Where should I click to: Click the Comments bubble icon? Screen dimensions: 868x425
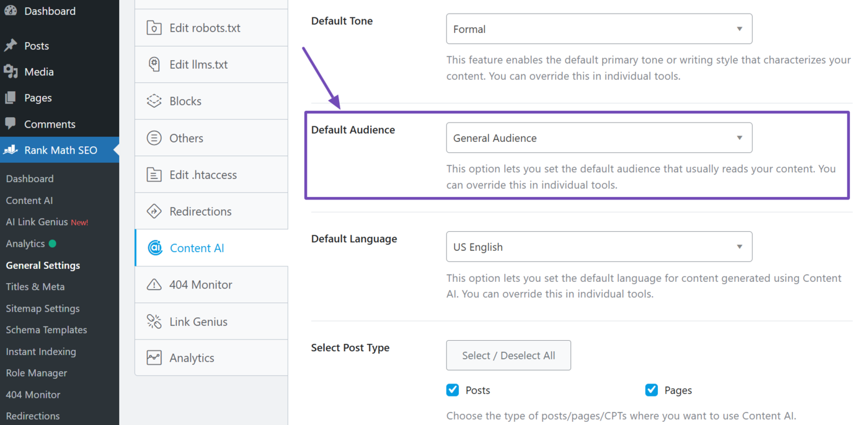tap(11, 124)
